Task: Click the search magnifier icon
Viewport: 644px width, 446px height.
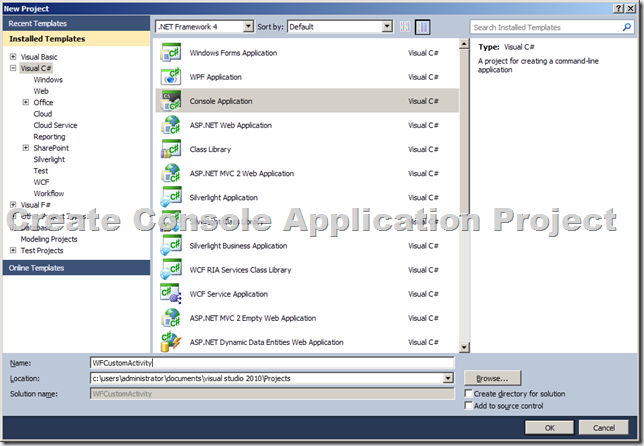Action: 626,27
